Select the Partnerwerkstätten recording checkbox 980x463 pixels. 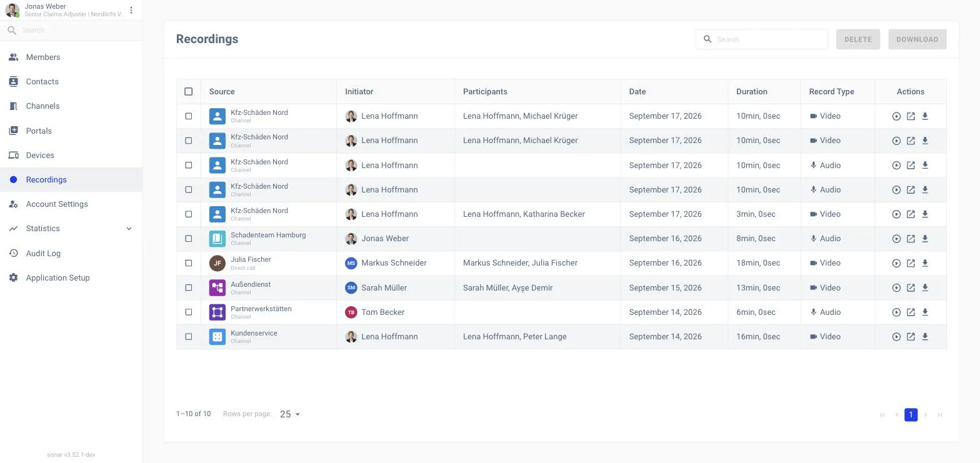[x=189, y=312]
